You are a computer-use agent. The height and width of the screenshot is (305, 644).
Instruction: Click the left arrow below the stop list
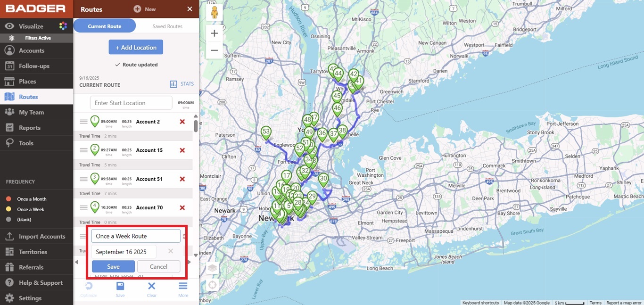[77, 262]
